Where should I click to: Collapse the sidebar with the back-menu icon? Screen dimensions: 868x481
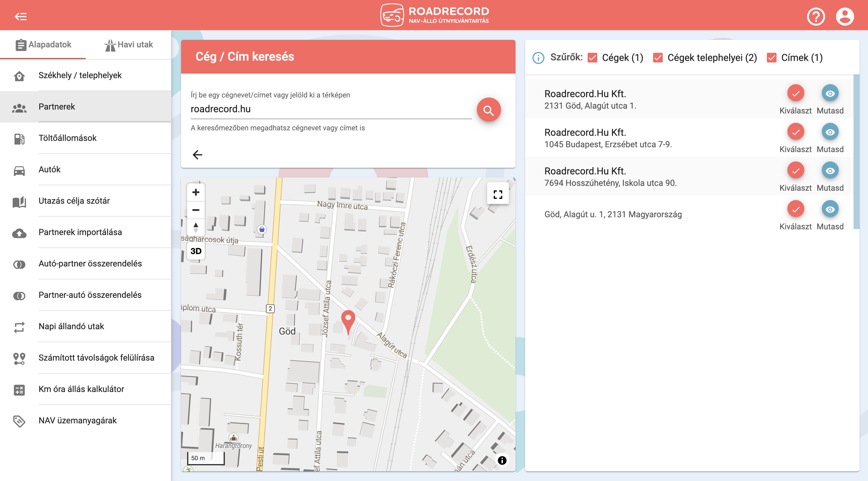21,16
